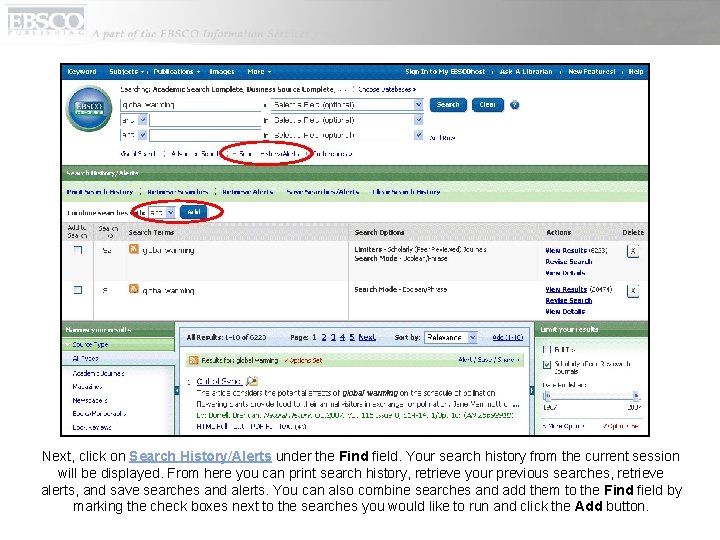Open Images in top navigation bar
The height and width of the screenshot is (540, 720).
point(222,72)
